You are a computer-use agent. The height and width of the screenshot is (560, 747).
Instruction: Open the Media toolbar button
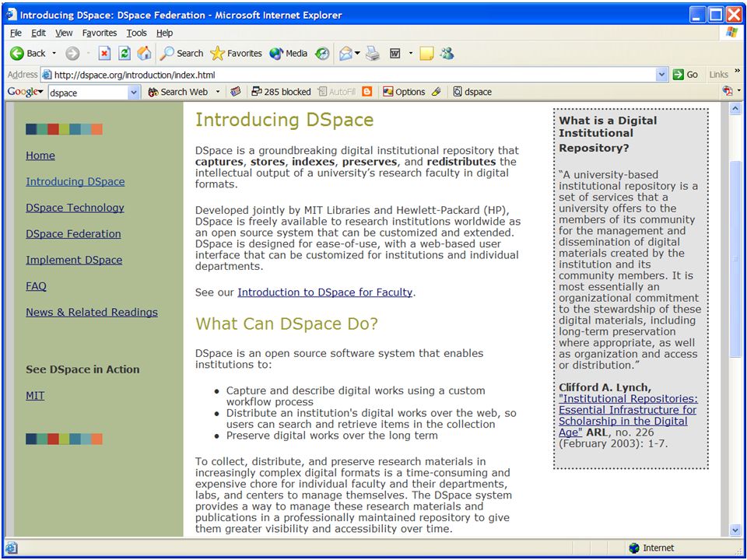(x=288, y=54)
